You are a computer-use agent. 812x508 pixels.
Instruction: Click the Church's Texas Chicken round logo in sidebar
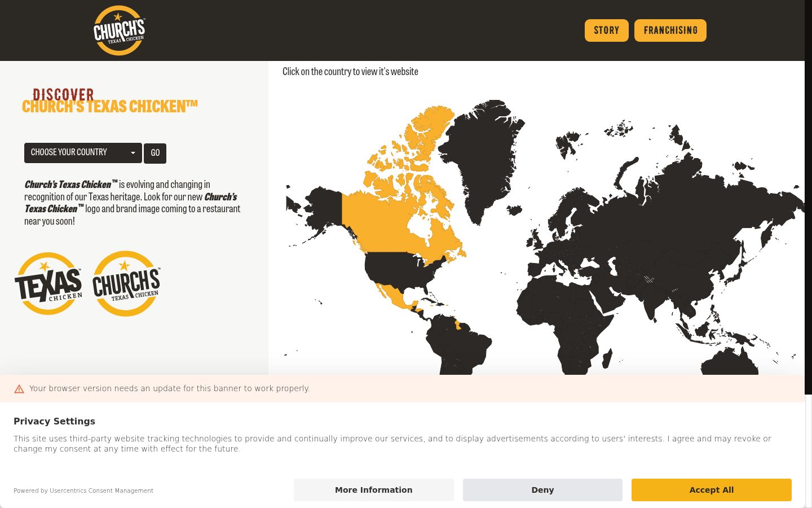(126, 283)
